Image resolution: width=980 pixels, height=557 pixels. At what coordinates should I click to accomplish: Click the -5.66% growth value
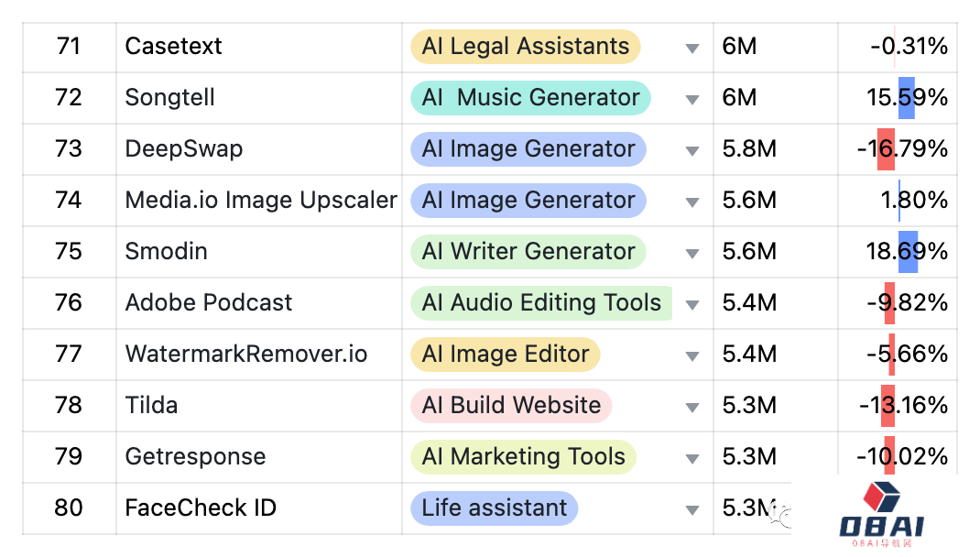point(908,354)
